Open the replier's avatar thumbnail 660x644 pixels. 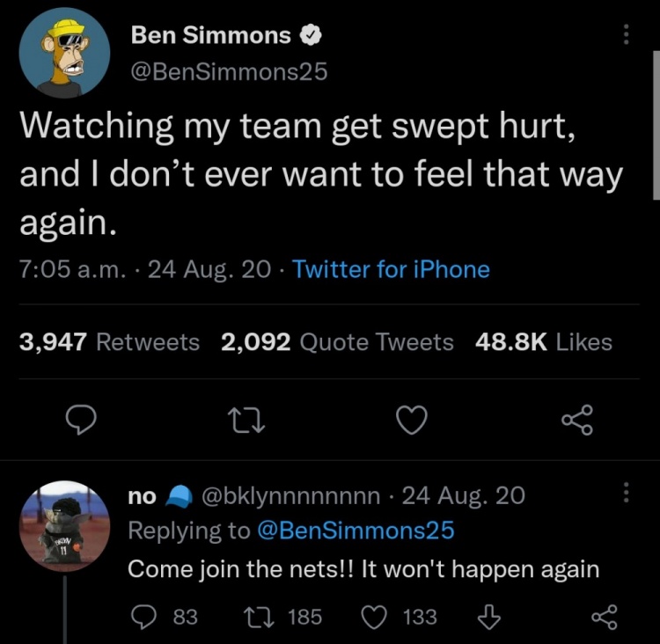pos(63,528)
